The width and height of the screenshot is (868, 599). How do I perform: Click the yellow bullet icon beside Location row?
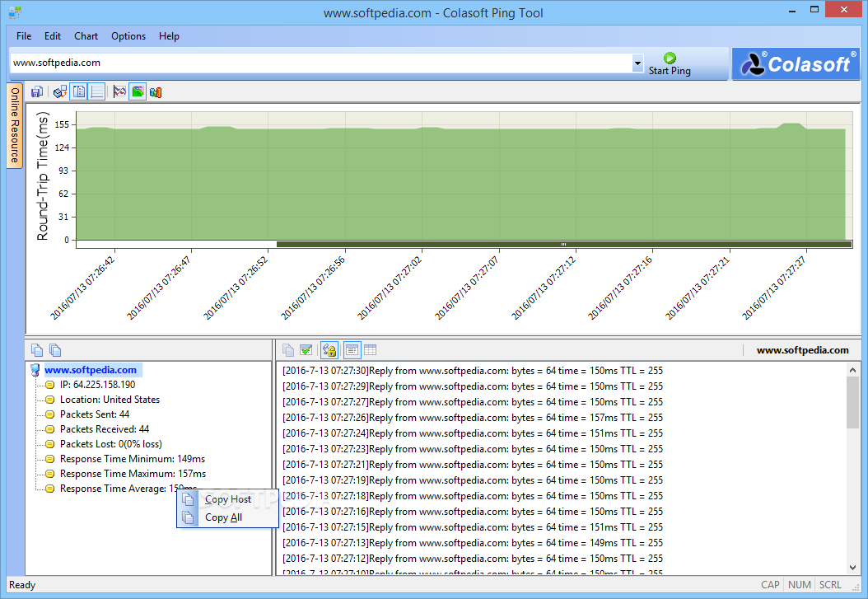tap(49, 400)
